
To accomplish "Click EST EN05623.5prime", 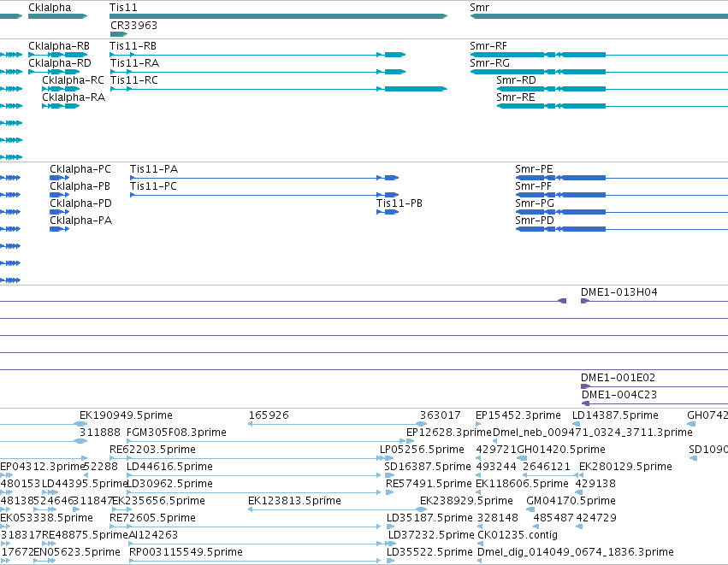I will point(77,552).
